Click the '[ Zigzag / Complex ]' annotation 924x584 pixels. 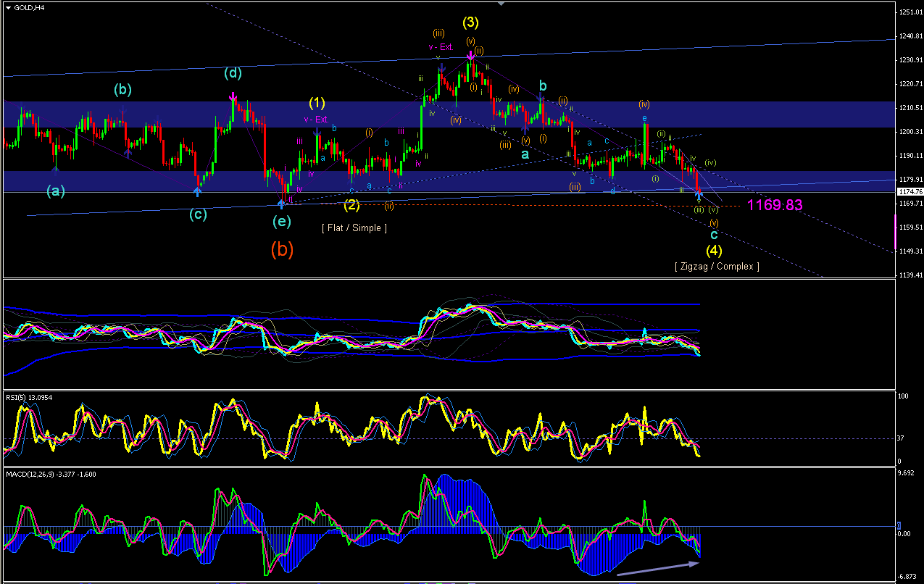(x=717, y=267)
